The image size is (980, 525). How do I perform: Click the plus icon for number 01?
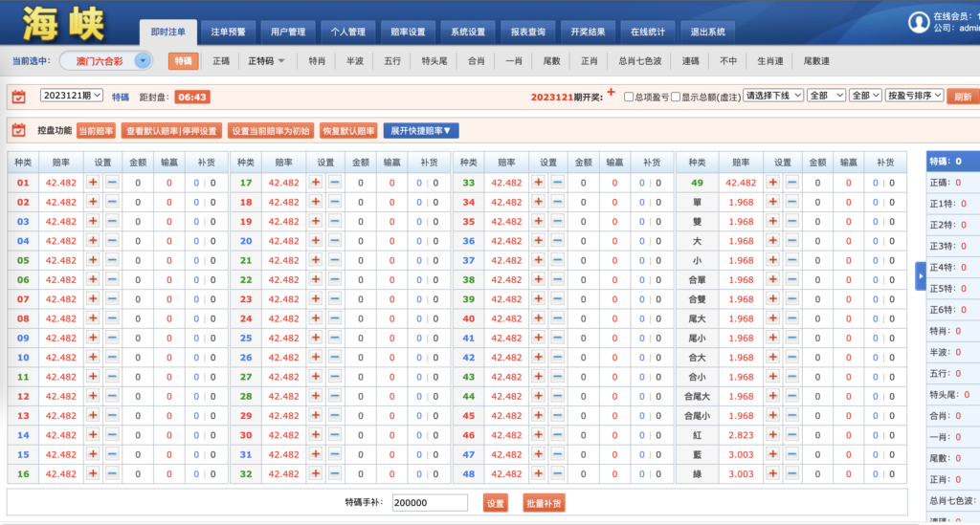coord(93,183)
